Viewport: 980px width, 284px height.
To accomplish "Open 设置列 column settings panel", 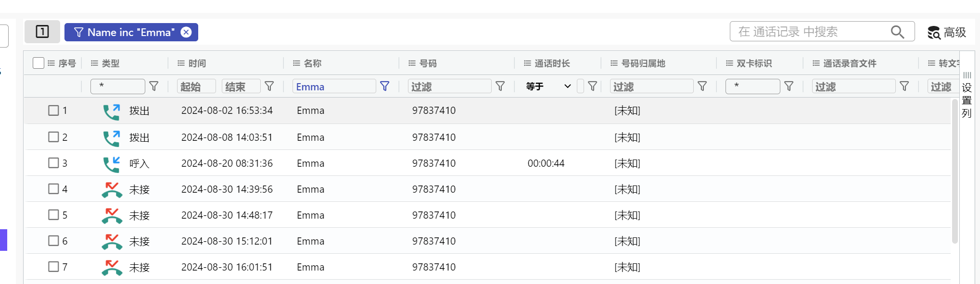I will (x=967, y=96).
